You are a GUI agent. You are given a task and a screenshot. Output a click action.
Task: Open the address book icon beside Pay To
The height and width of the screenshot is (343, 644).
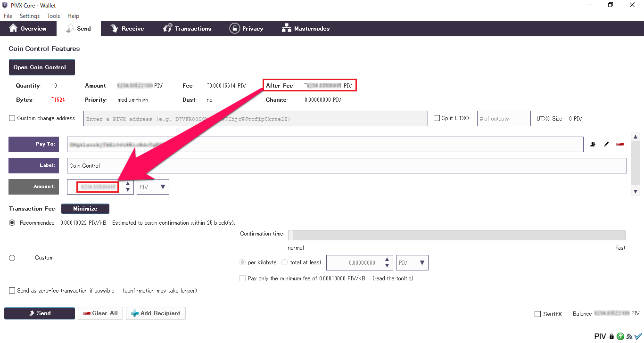593,144
